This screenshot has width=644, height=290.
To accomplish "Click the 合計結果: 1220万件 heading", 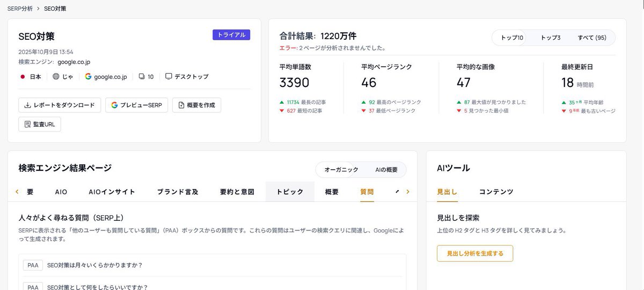I will click(318, 37).
